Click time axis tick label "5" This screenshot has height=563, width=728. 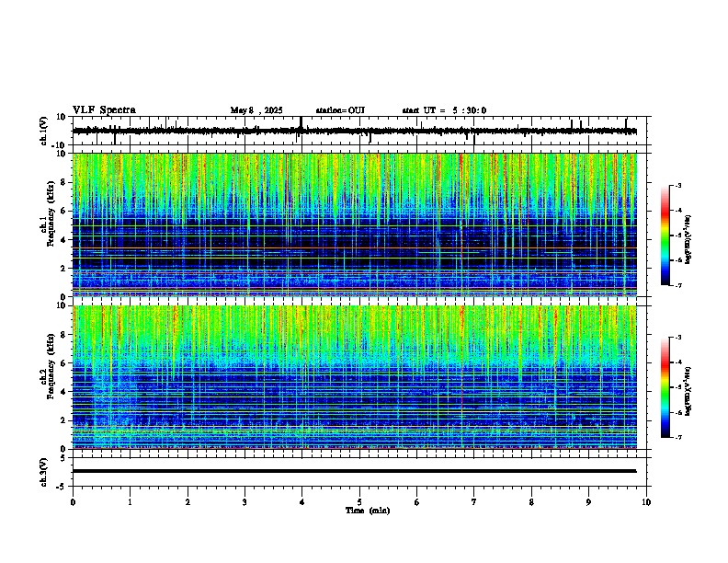(359, 502)
